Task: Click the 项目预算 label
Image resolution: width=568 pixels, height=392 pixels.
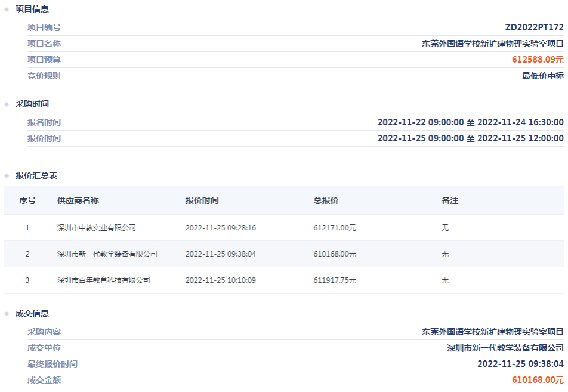Action: (x=44, y=60)
